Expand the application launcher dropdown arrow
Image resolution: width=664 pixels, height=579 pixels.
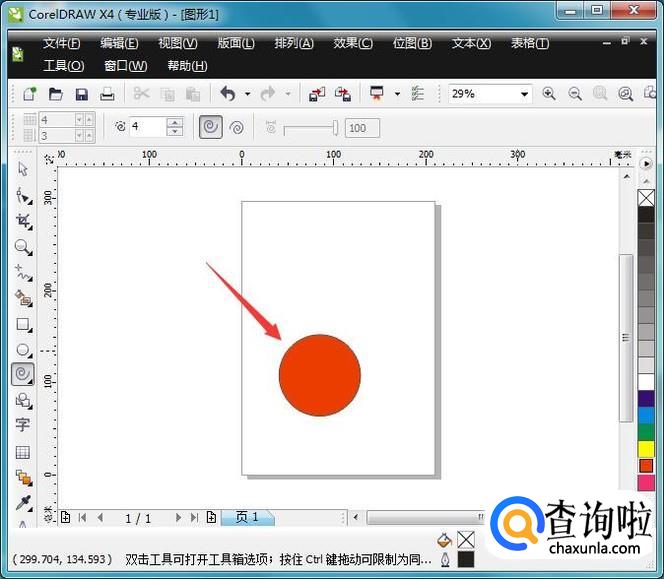pyautogui.click(x=397, y=94)
